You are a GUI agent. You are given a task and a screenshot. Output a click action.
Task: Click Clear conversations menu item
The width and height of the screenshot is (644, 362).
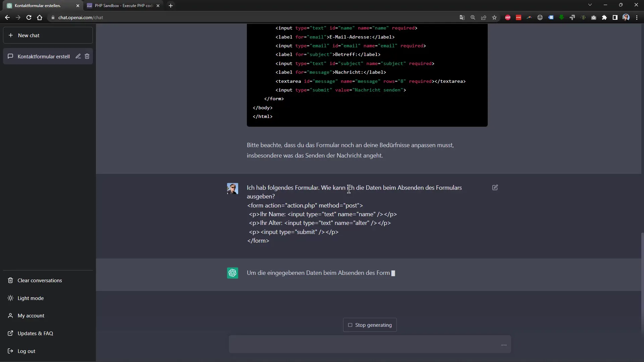[x=40, y=280]
